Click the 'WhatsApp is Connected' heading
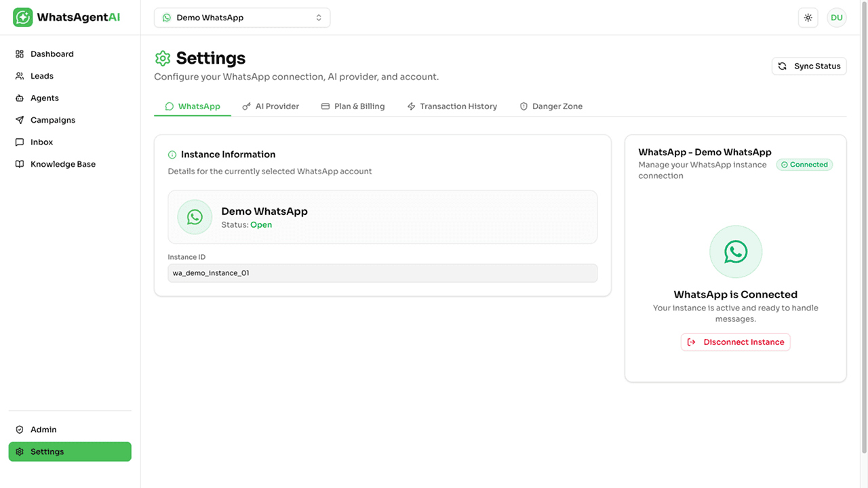 [x=736, y=294]
